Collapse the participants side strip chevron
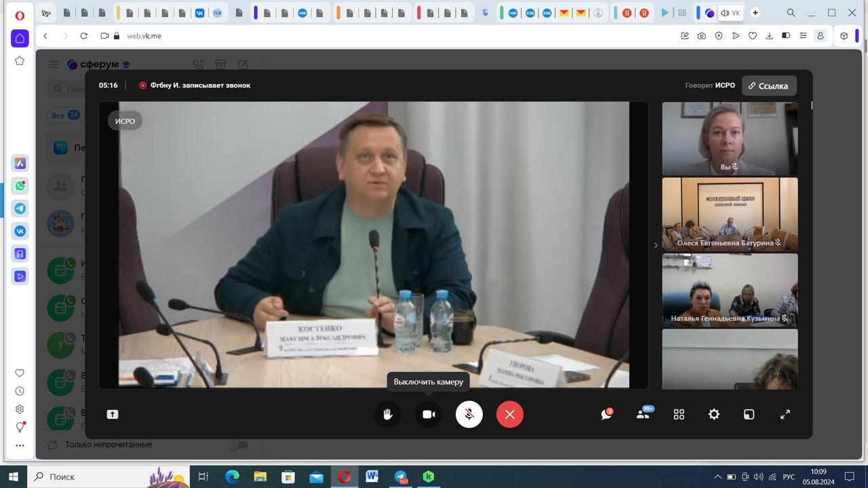 (655, 245)
